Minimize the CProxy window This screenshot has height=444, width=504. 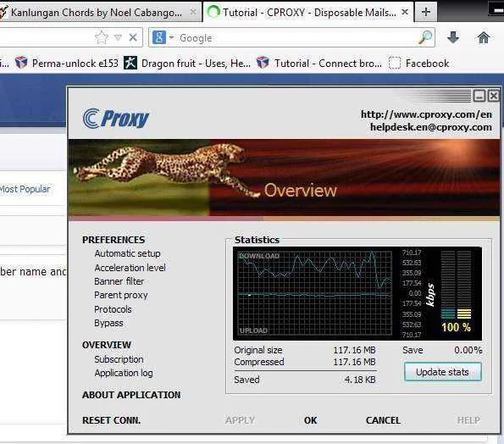pyautogui.click(x=479, y=96)
